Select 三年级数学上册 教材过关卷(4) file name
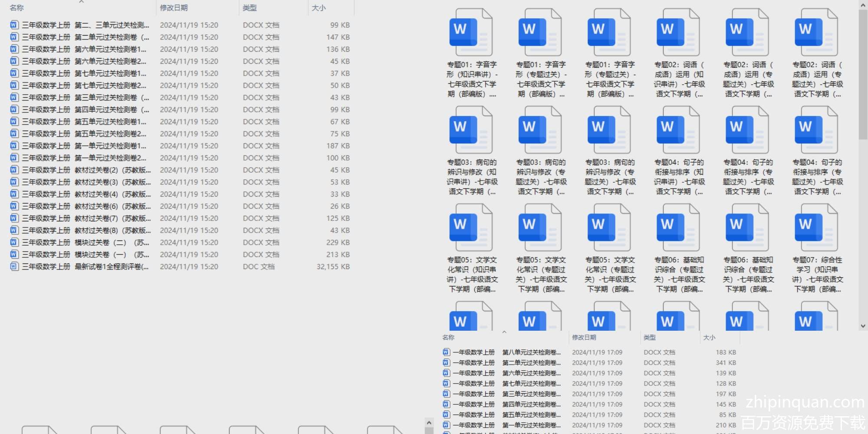This screenshot has height=434, width=868. [87, 194]
